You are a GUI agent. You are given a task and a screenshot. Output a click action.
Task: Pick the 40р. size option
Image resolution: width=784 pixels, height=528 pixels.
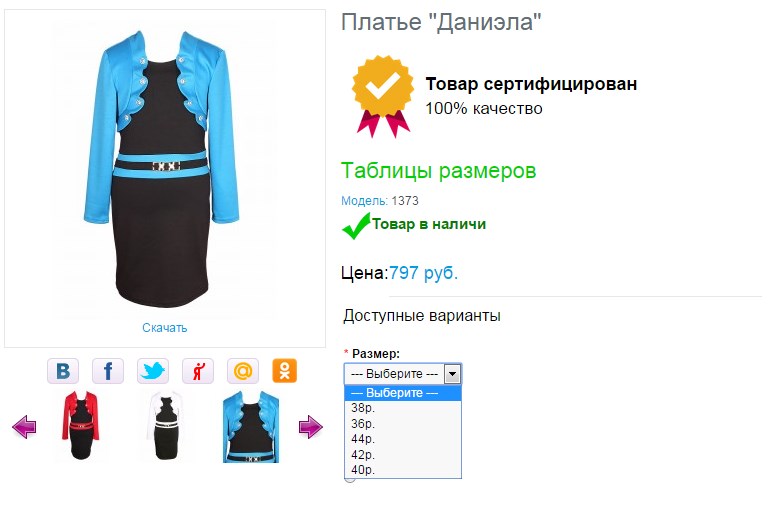tap(402, 470)
